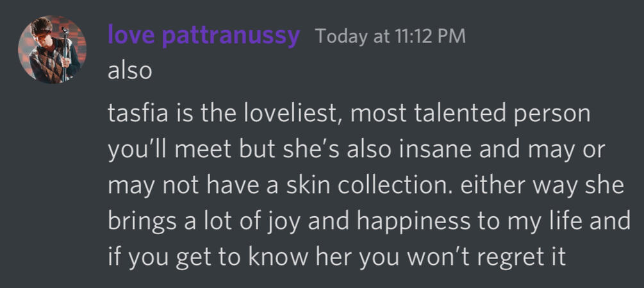The image size is (644, 288).
Task: Select the "also" message
Action: 129,71
